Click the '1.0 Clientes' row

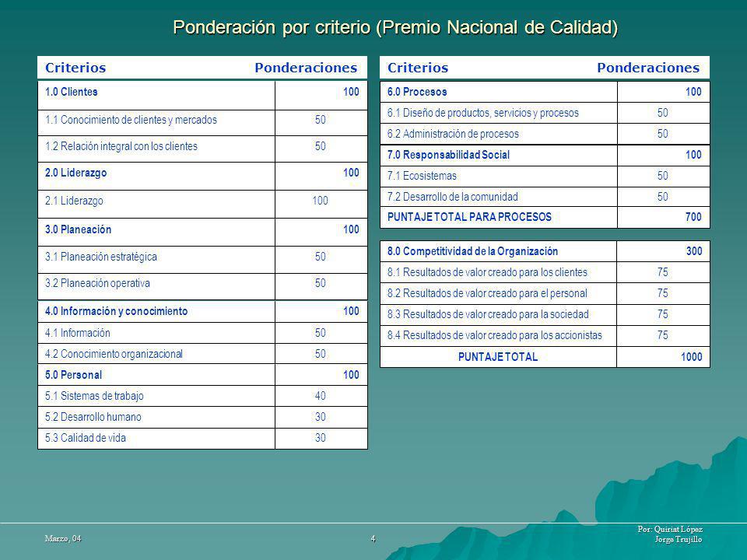[202, 95]
